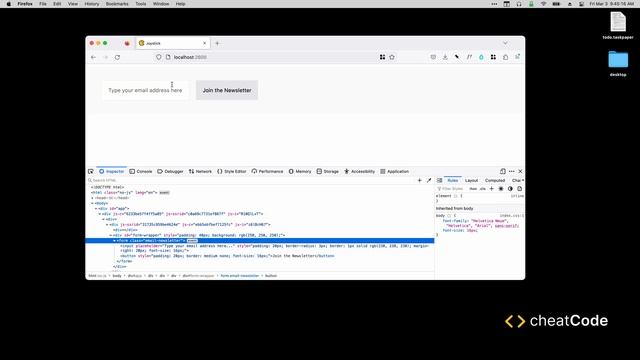Click the Filter Styles field
640x360 pixels.
tap(451, 189)
